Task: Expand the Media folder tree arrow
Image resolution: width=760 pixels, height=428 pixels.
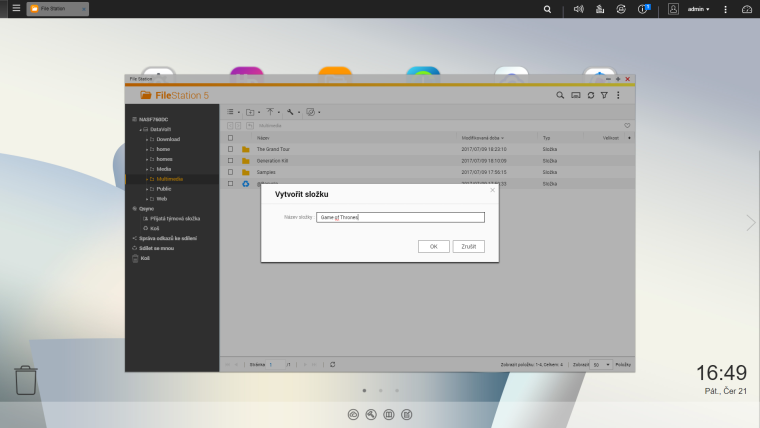Action: (x=147, y=169)
